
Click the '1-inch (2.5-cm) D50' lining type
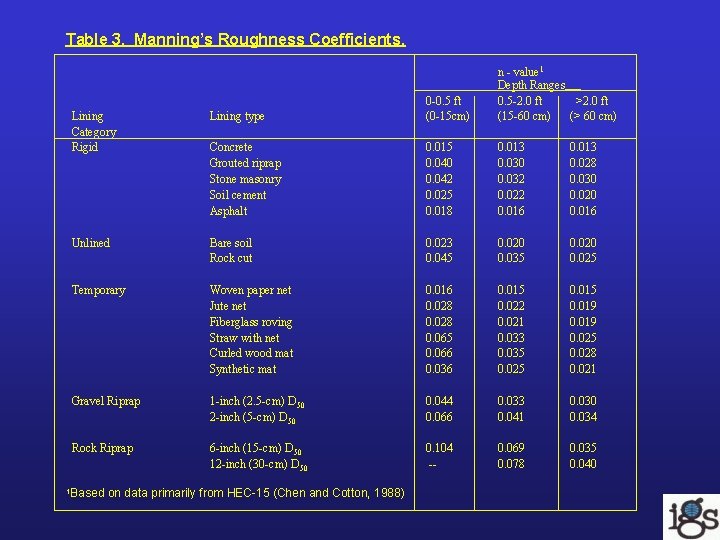(x=257, y=402)
